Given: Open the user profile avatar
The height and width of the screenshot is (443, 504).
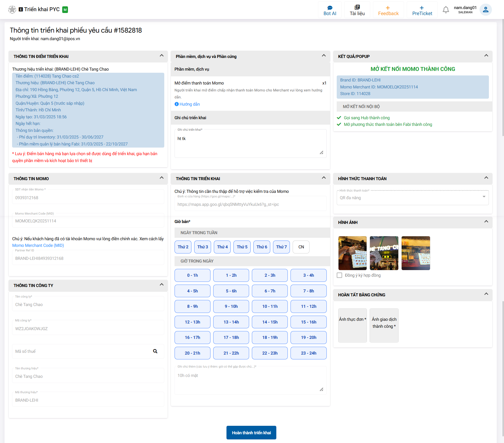Looking at the screenshot, I should tap(486, 10).
